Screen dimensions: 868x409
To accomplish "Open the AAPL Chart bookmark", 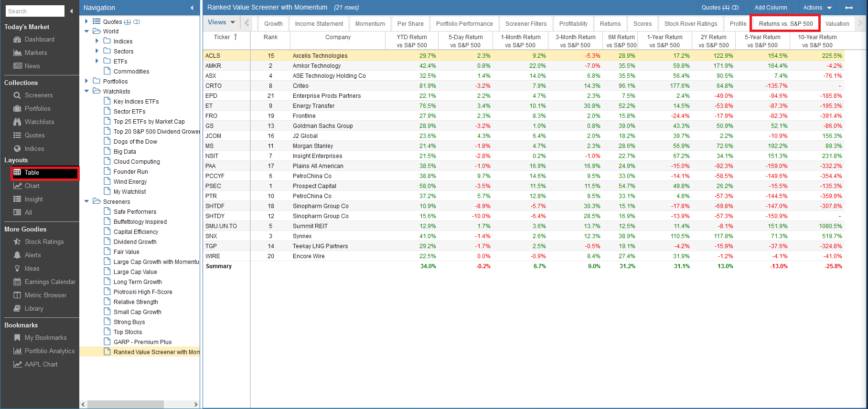I will (x=41, y=364).
